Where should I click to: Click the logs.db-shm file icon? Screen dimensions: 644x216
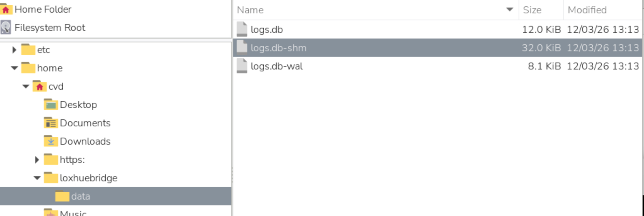[242, 48]
